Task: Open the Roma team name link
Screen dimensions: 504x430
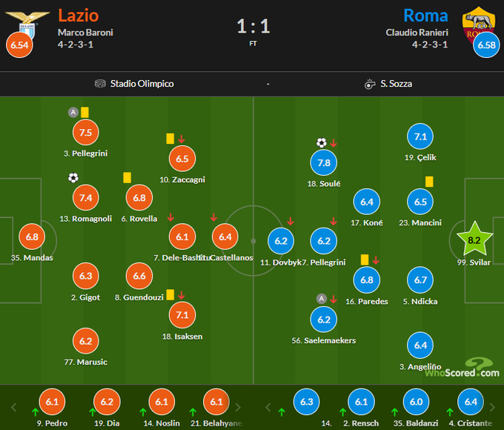Action: click(x=425, y=16)
